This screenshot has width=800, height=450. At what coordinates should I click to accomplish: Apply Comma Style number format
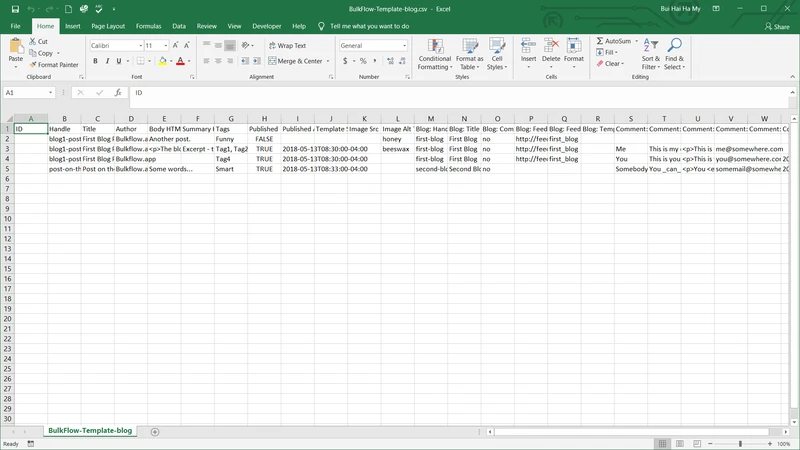[375, 61]
